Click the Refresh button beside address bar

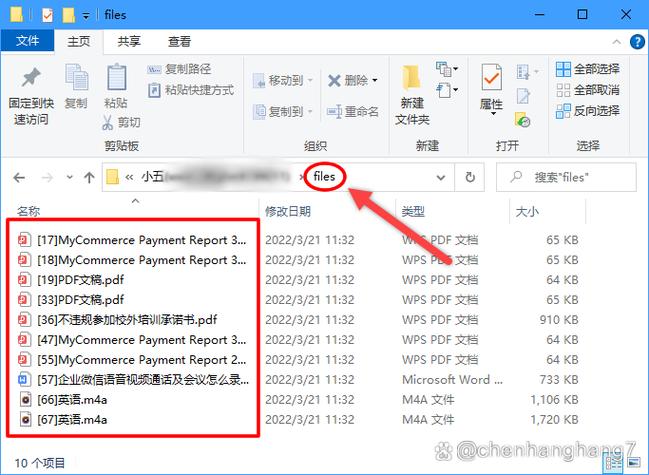470,178
